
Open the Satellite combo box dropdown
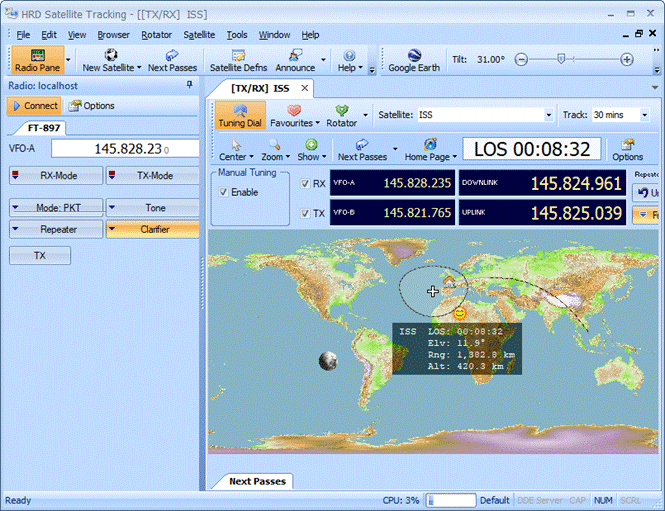click(548, 114)
